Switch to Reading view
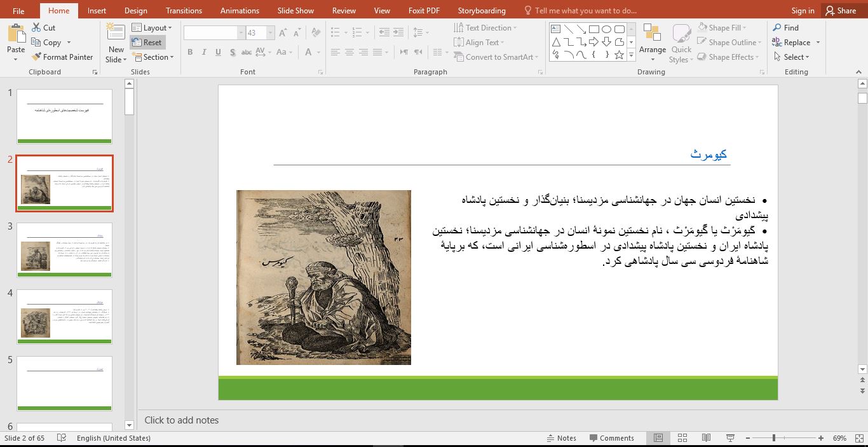This screenshot has width=868, height=447. pyautogui.click(x=706, y=438)
